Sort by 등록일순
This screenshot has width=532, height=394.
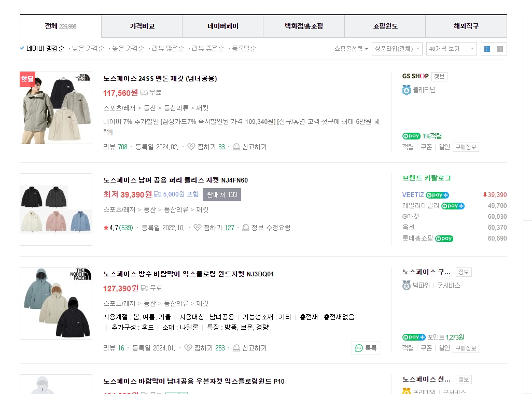click(244, 49)
